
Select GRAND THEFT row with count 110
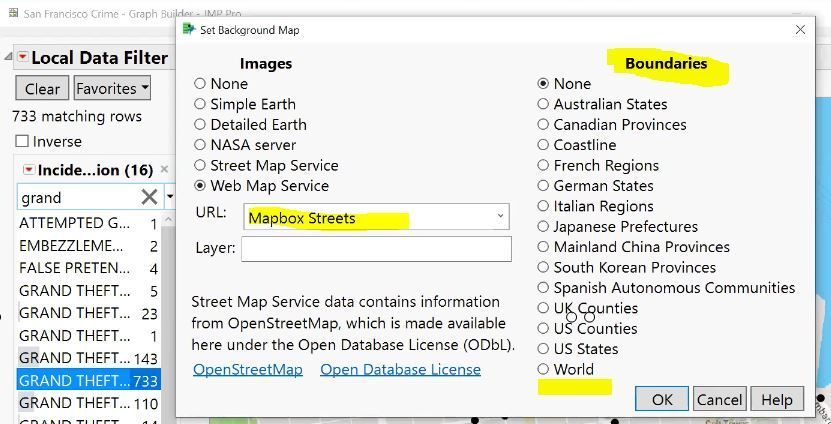tap(89, 403)
